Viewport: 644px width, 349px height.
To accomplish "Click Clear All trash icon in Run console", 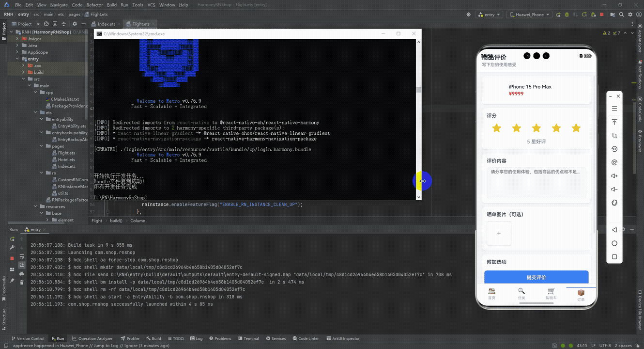I will [22, 283].
